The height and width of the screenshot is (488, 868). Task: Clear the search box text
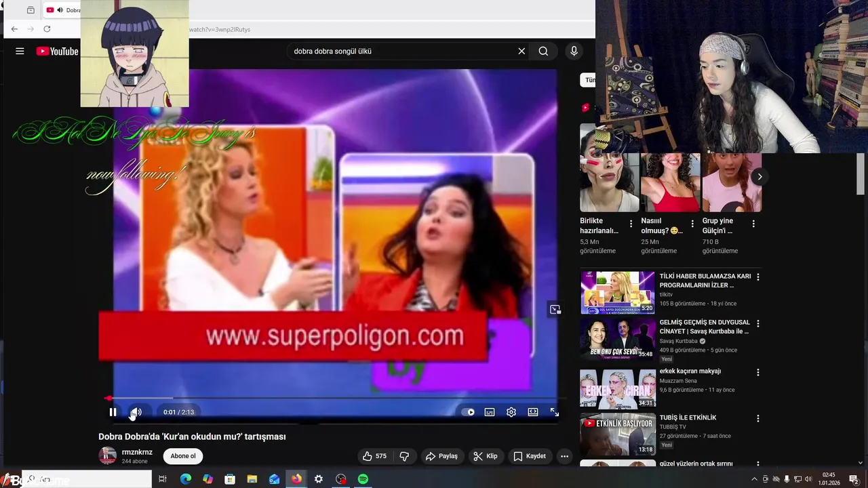[521, 51]
